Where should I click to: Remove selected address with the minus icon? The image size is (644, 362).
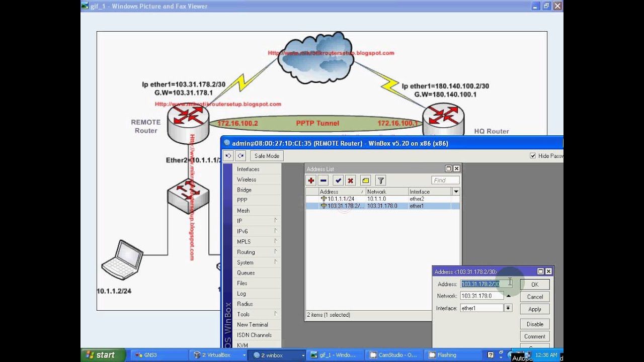324,180
